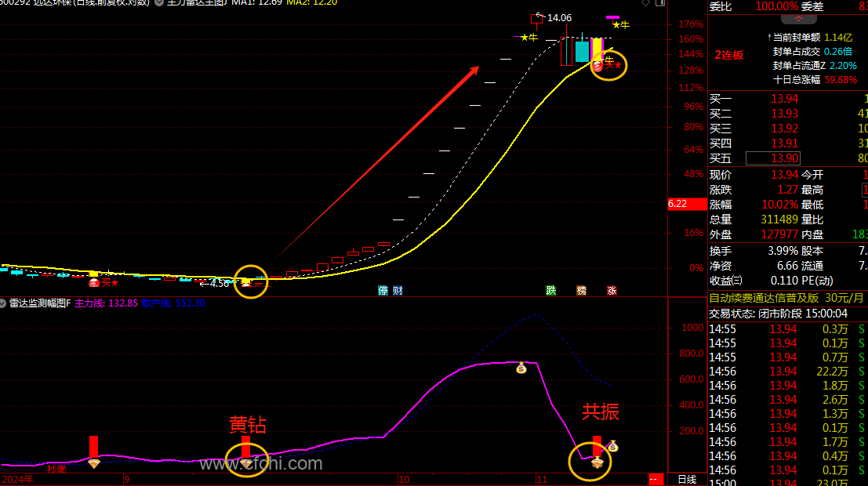Select the 14:56 tick row with 22.2万
This screenshot has height=486, width=868.
788,372
